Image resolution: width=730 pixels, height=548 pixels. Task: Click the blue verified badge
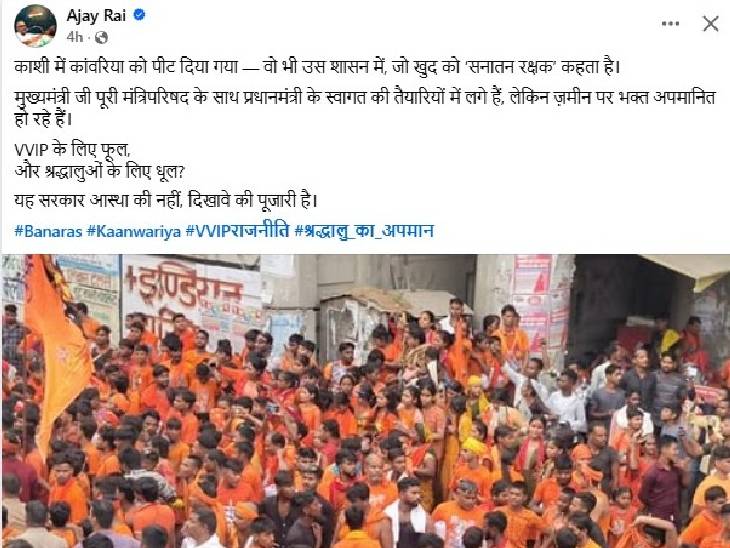pyautogui.click(x=139, y=15)
